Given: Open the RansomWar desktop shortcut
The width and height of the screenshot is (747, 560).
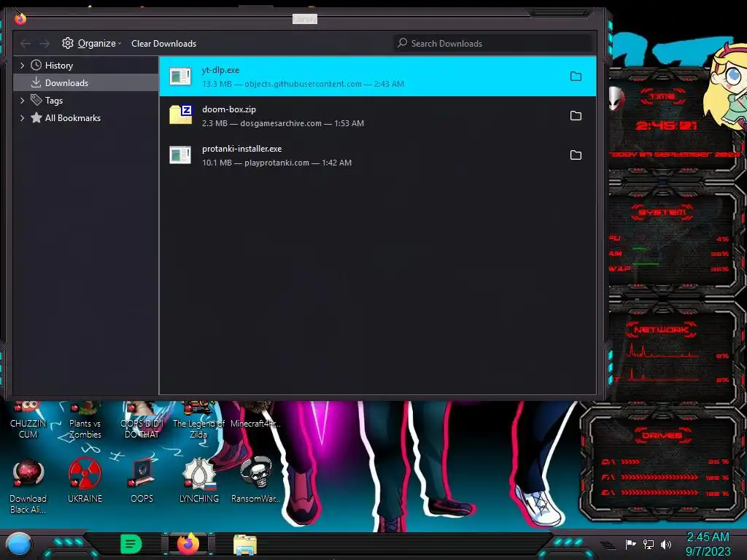Looking at the screenshot, I should coord(256,481).
